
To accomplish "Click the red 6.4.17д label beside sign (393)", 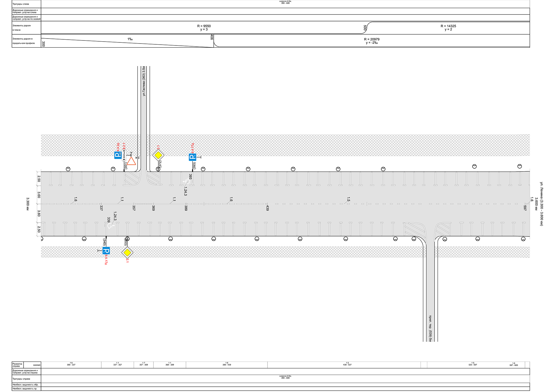I will point(193,148).
